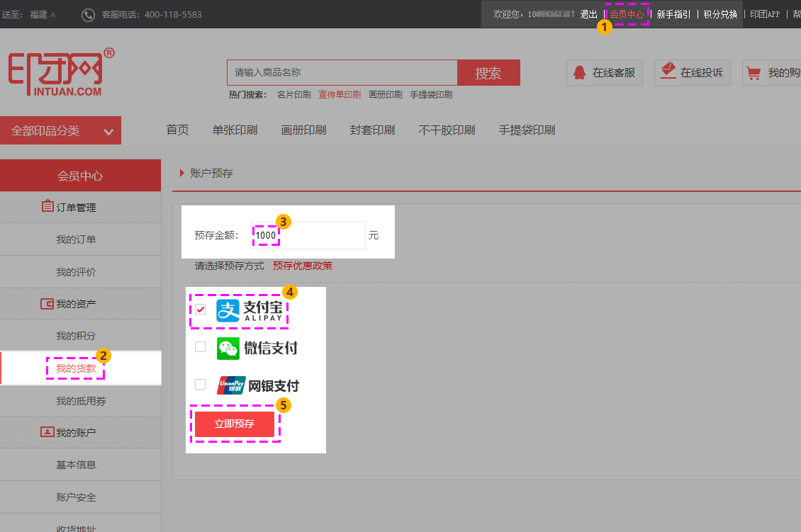This screenshot has height=532, width=801.
Task: Enable the UnionPay payment checkbox
Action: [x=201, y=385]
